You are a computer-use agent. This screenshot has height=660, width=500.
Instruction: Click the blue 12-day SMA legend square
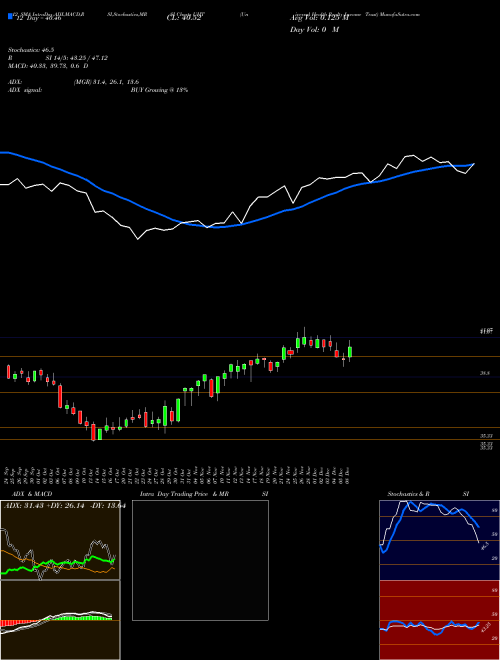10,17
